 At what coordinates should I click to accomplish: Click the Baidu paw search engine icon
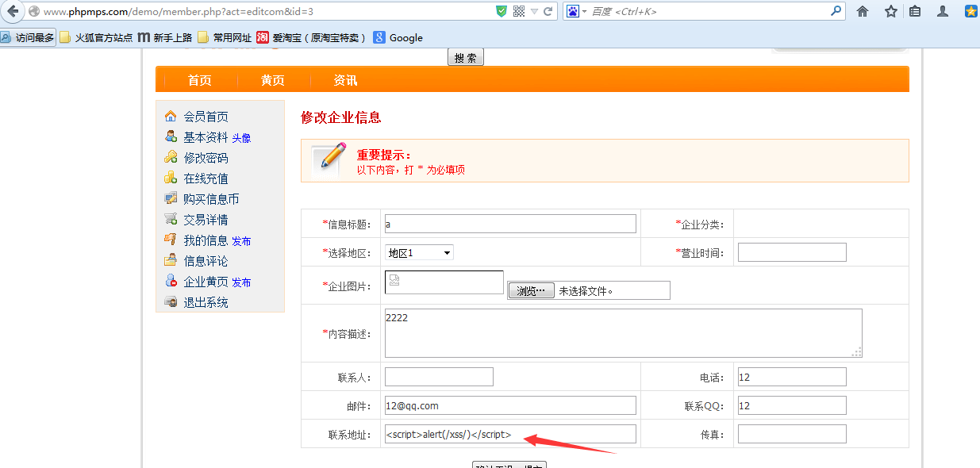[x=573, y=11]
